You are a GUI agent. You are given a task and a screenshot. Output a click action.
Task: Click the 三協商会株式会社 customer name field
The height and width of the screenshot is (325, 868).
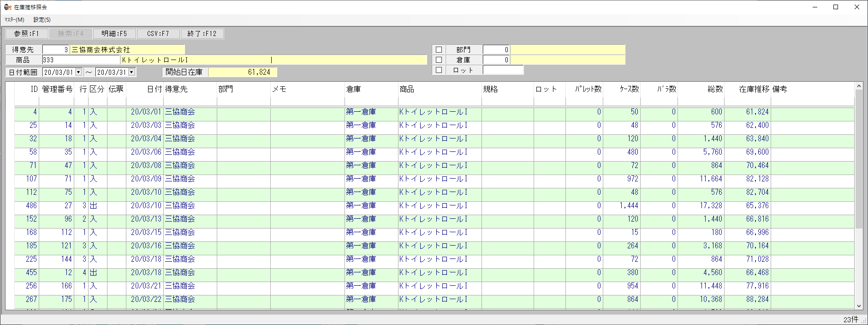pyautogui.click(x=127, y=49)
